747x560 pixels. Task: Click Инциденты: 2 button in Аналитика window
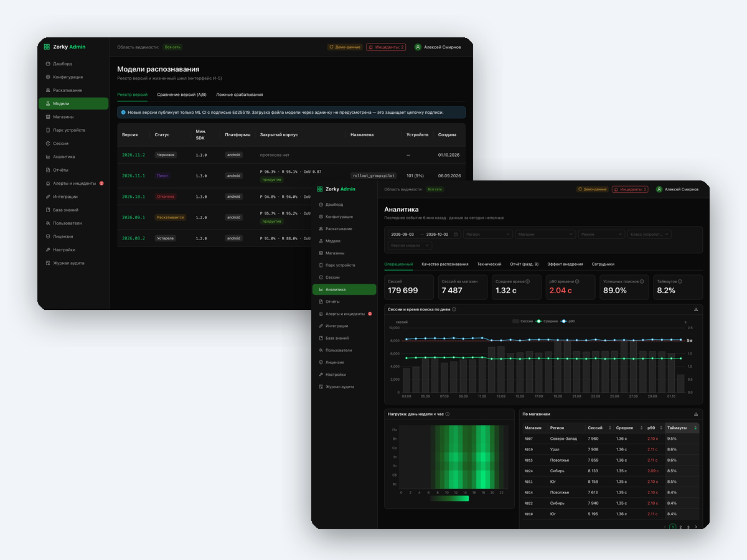click(x=630, y=189)
